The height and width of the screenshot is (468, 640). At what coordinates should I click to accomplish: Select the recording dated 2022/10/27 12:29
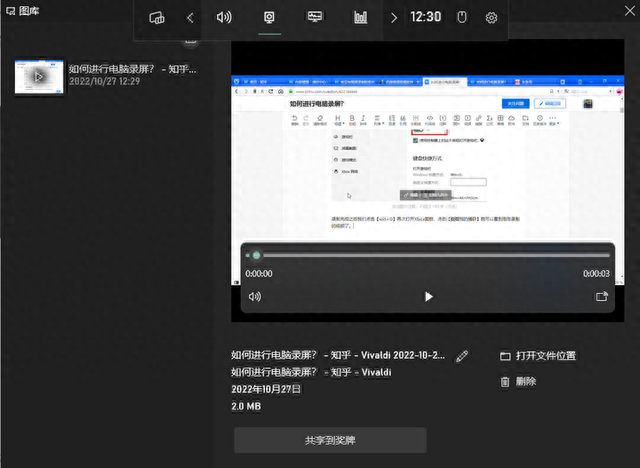click(x=105, y=76)
